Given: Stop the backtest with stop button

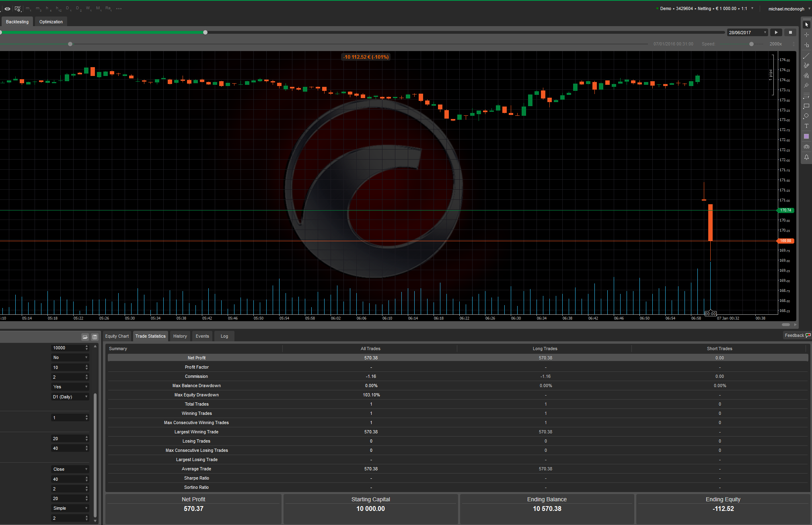Looking at the screenshot, I should coord(790,33).
